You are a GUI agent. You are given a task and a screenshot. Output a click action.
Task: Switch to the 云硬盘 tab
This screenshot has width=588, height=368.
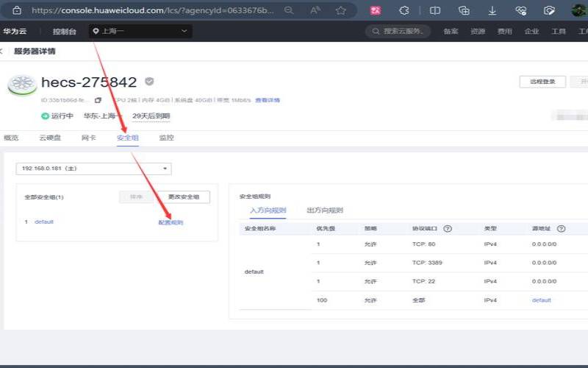coord(50,138)
